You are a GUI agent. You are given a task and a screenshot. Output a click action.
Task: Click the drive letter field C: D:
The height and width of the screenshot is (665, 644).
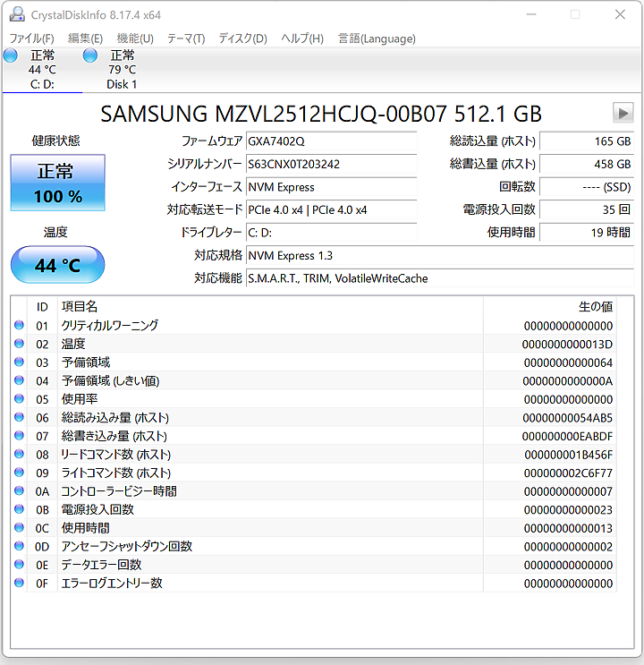click(331, 233)
